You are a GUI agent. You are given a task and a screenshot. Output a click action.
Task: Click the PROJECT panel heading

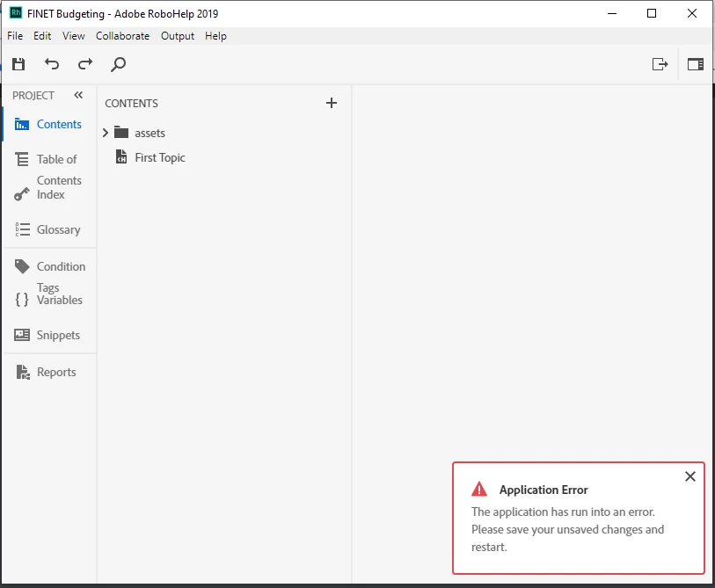[x=33, y=95]
